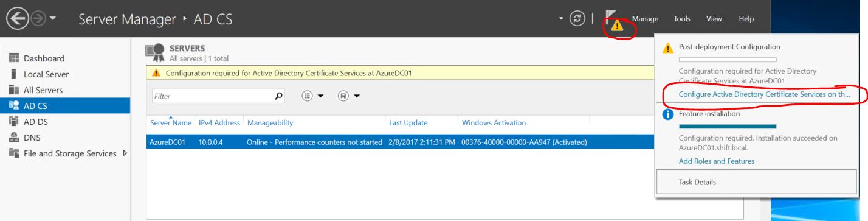This screenshot has width=868, height=221.
Task: Click the Feature installation heading
Action: (x=709, y=114)
